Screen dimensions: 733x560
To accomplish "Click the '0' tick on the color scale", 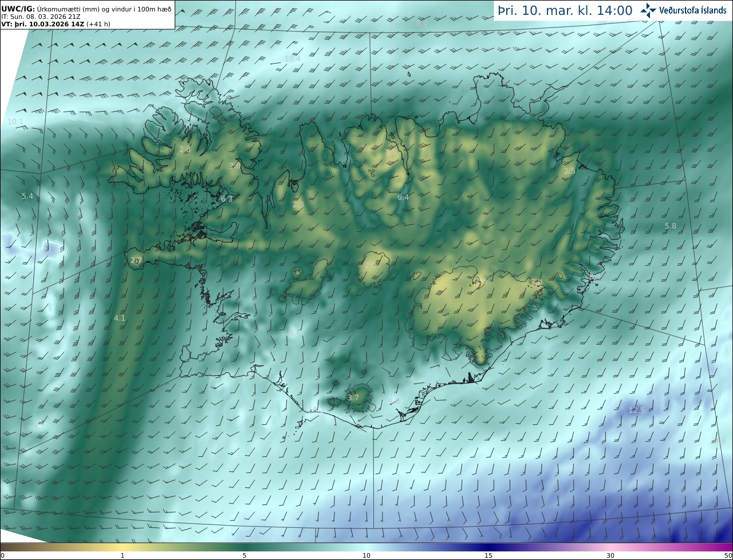I will click(x=2, y=555).
